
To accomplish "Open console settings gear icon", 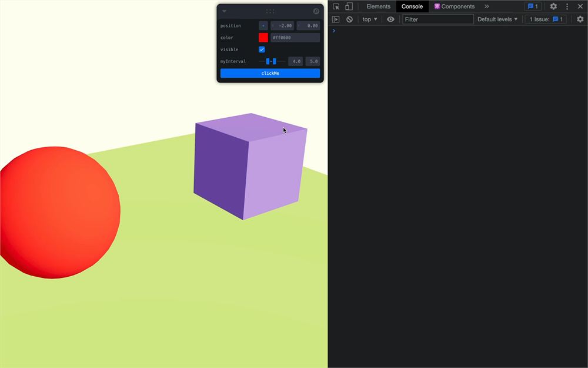I will point(580,19).
